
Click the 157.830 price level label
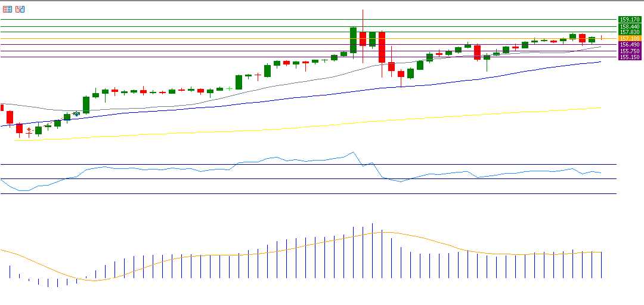630,32
